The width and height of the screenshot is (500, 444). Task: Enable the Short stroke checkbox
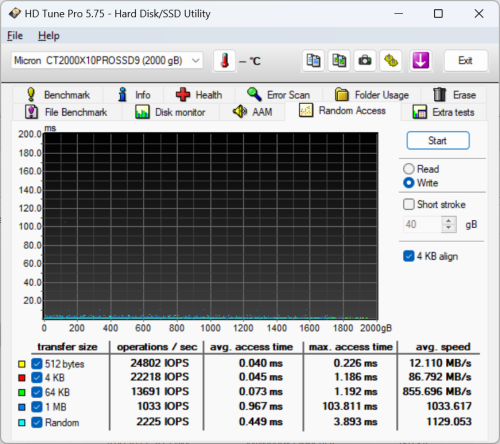click(409, 204)
